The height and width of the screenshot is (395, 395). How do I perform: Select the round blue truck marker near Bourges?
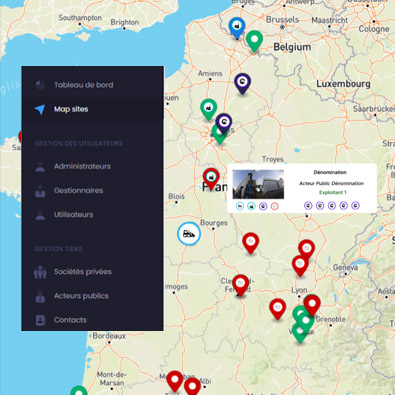(x=189, y=234)
